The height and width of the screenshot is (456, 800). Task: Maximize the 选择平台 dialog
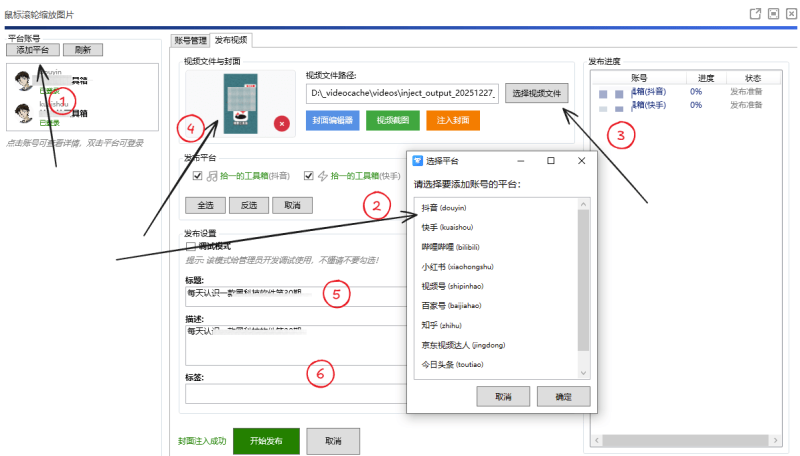551,161
